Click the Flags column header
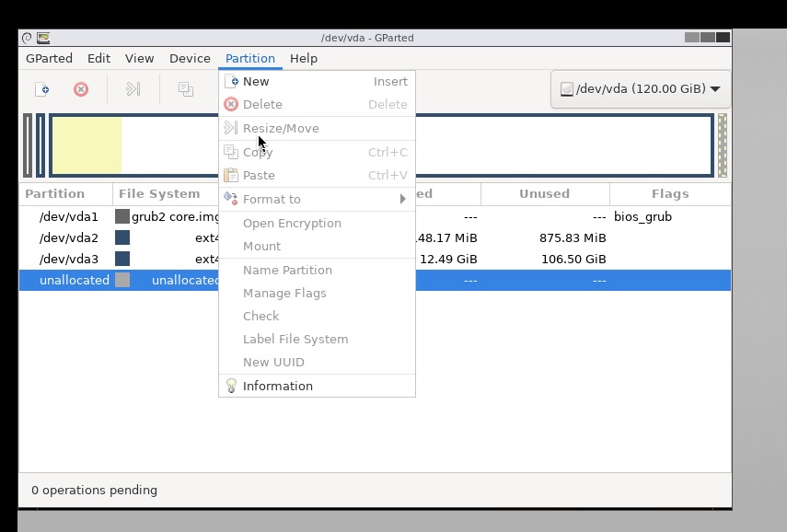The width and height of the screenshot is (787, 532). 670,193
